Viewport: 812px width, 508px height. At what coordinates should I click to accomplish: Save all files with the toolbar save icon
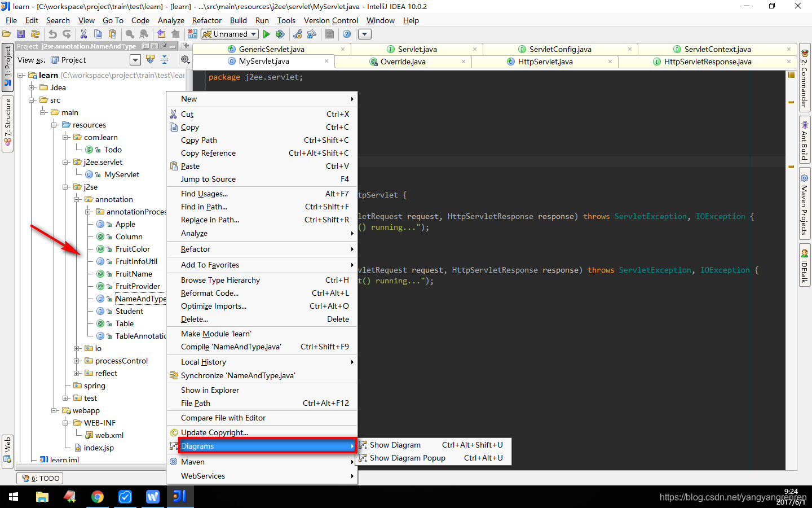click(x=21, y=34)
